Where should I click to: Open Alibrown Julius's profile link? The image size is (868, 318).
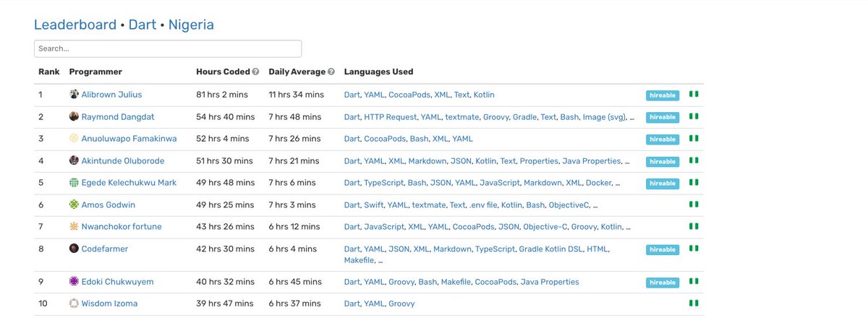click(111, 95)
